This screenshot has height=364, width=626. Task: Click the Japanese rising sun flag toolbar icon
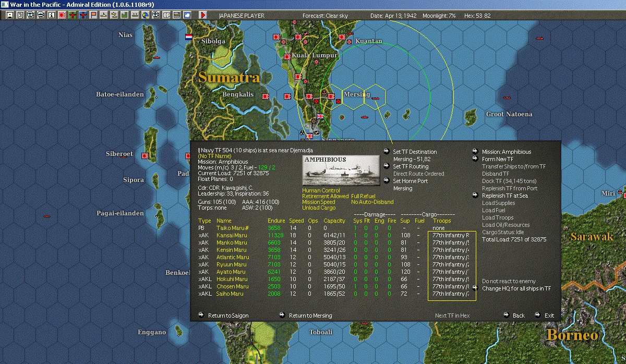coord(62,15)
